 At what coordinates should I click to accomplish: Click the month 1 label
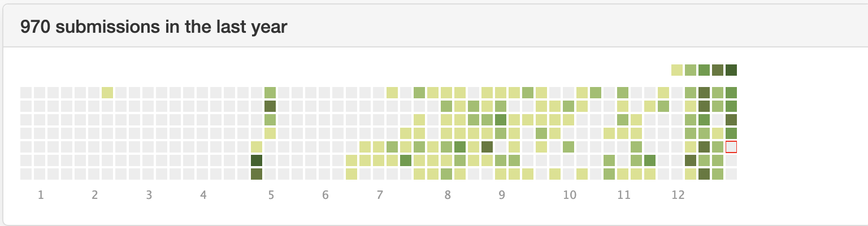[x=41, y=195]
